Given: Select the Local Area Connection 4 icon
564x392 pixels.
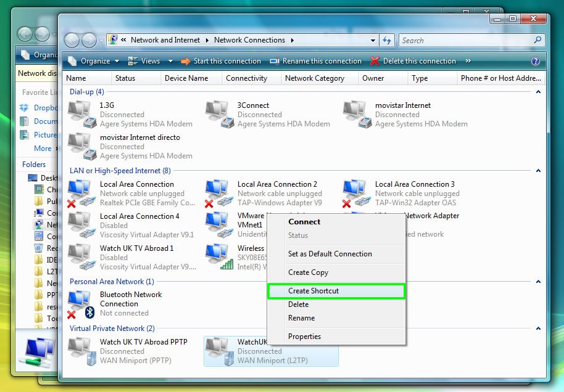Looking at the screenshot, I should [x=82, y=226].
